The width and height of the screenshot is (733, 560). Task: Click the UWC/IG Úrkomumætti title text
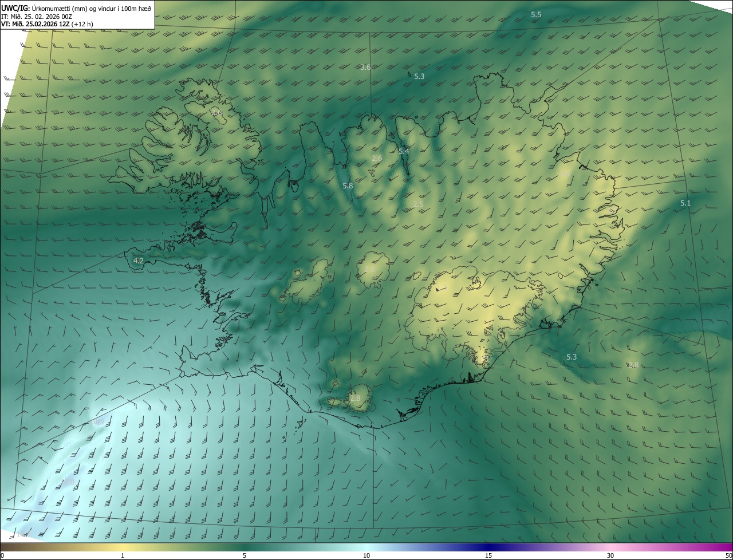click(77, 8)
